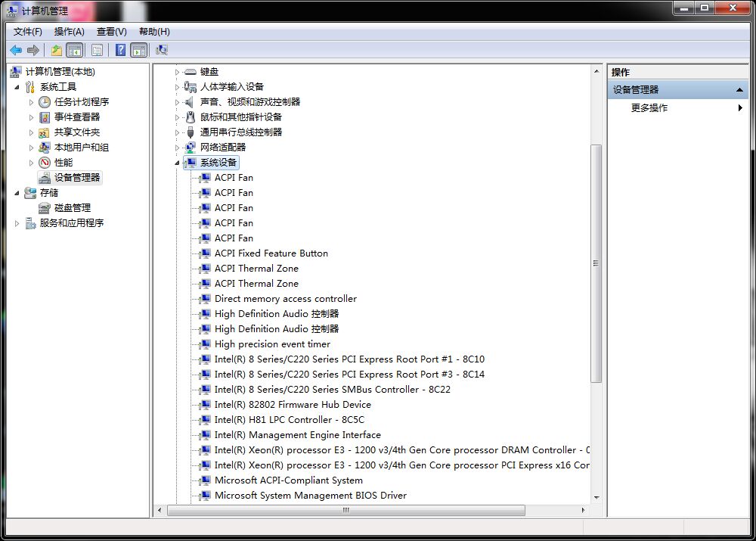Click the device list scroll down arrow
The image size is (756, 541).
(x=596, y=498)
